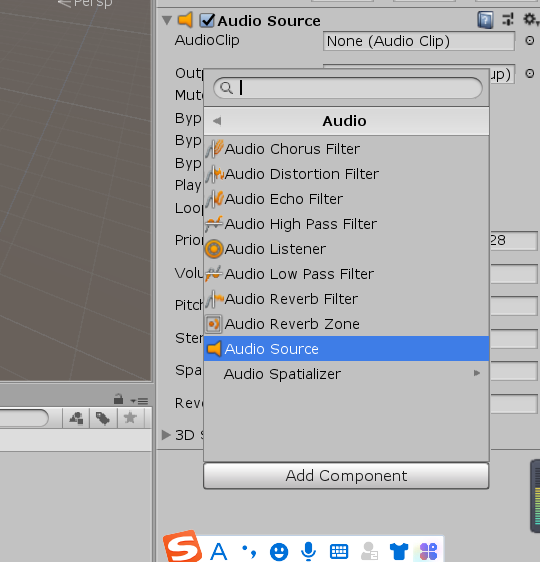The width and height of the screenshot is (540, 562).
Task: Click the component search input field
Action: (348, 88)
